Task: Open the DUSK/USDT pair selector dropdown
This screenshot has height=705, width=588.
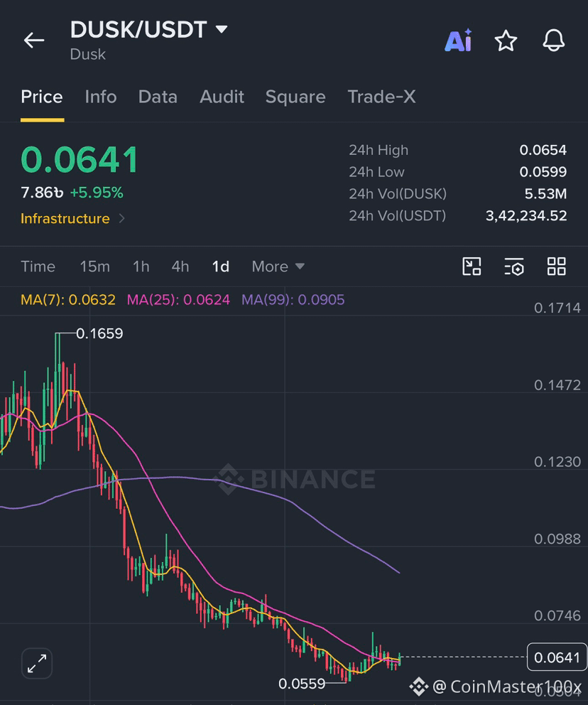Action: click(222, 29)
